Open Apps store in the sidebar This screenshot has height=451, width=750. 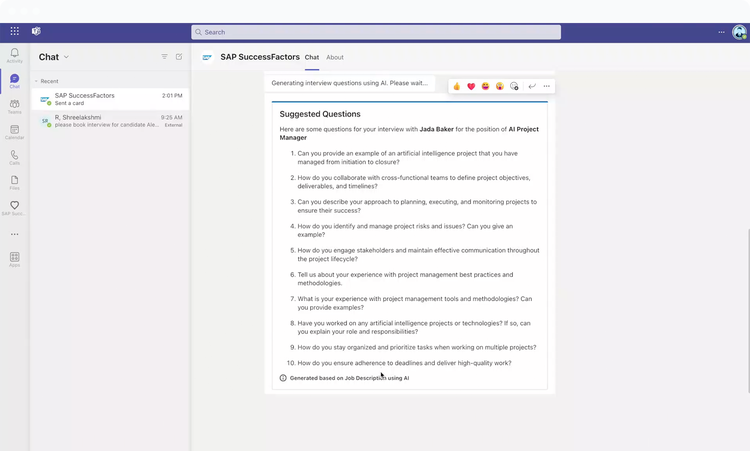pos(14,260)
